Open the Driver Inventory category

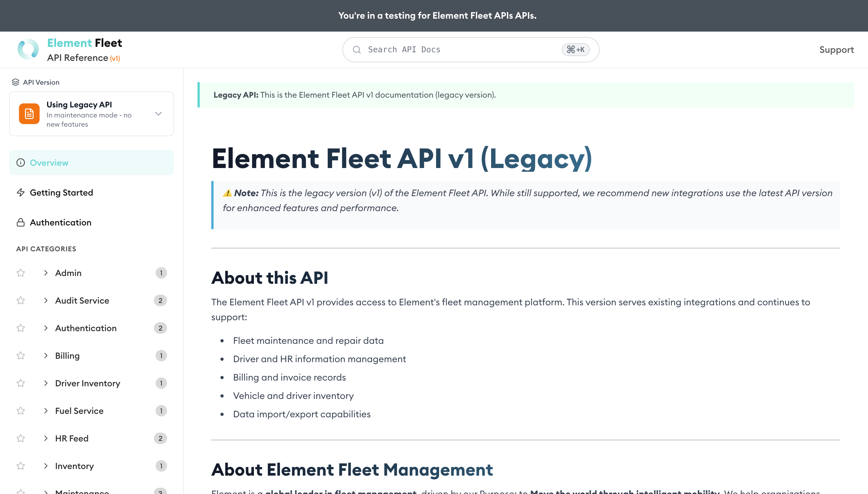point(88,383)
